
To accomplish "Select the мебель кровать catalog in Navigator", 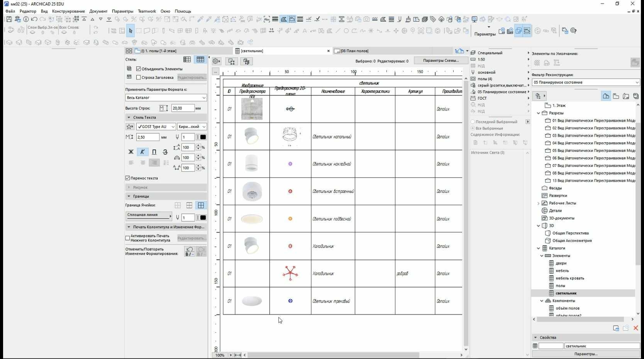I will pyautogui.click(x=569, y=278).
